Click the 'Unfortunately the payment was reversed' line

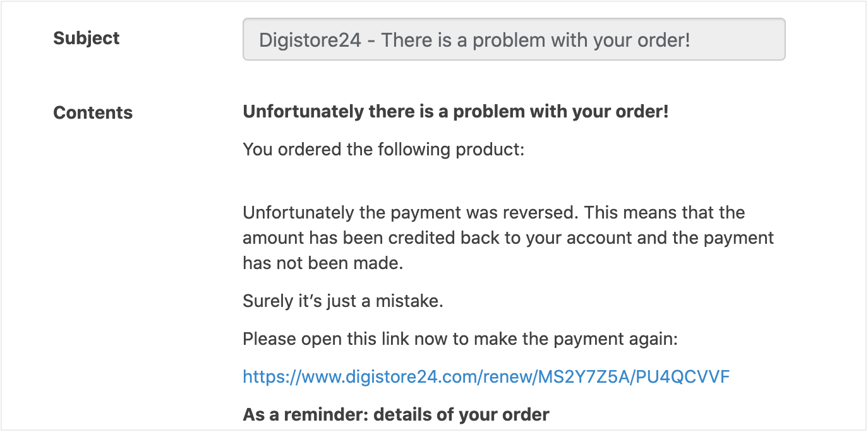(x=493, y=213)
